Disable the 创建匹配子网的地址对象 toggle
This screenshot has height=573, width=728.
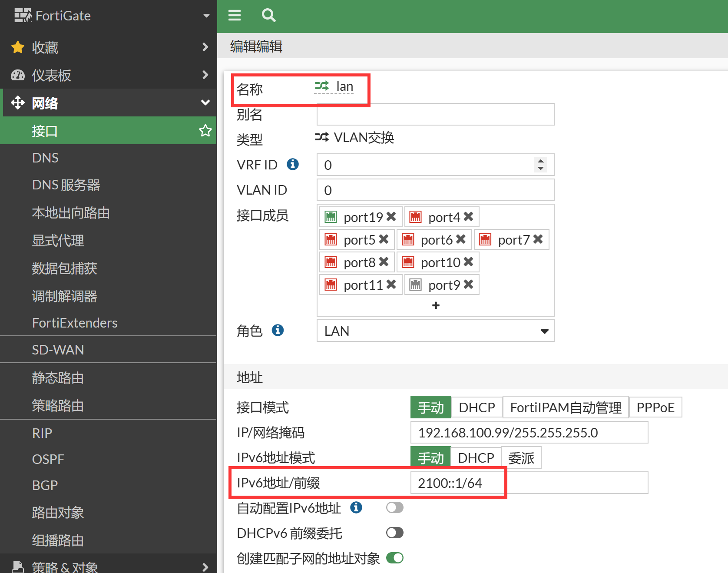[x=394, y=558]
